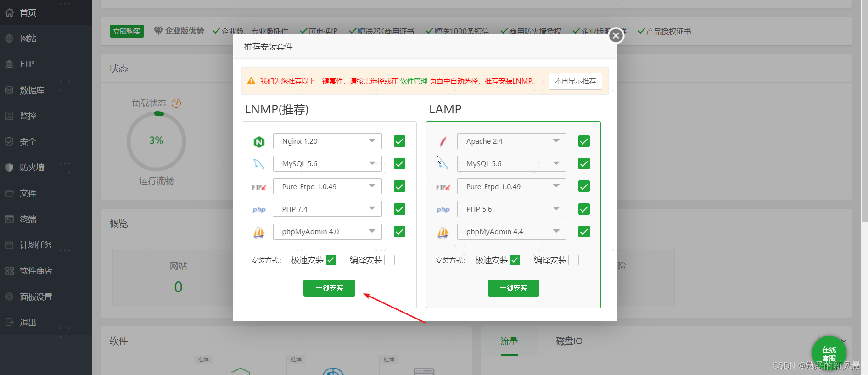Image resolution: width=868 pixels, height=375 pixels.
Task: Click the LAMP 一键安装 install button
Action: pos(514,288)
